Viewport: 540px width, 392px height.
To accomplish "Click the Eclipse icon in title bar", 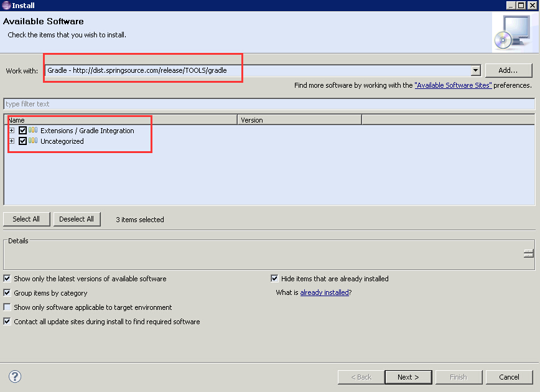I will (6, 5).
